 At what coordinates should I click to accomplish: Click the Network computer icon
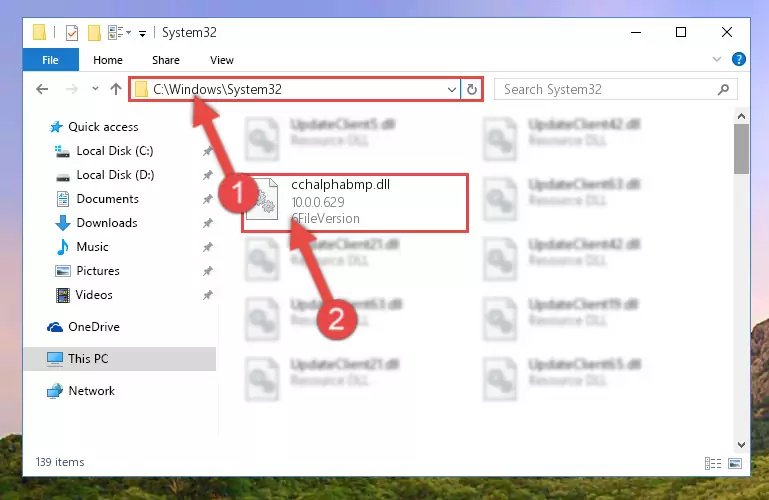click(x=55, y=391)
